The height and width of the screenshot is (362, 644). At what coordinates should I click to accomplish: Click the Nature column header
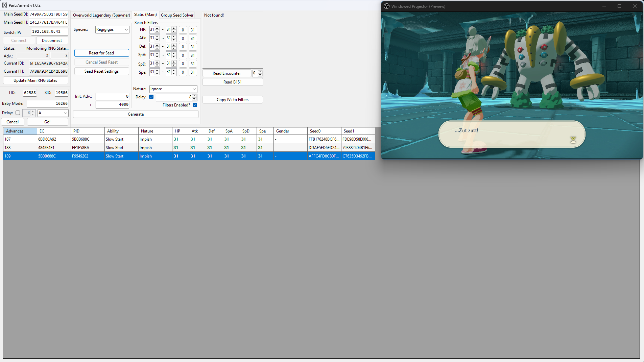coord(155,131)
